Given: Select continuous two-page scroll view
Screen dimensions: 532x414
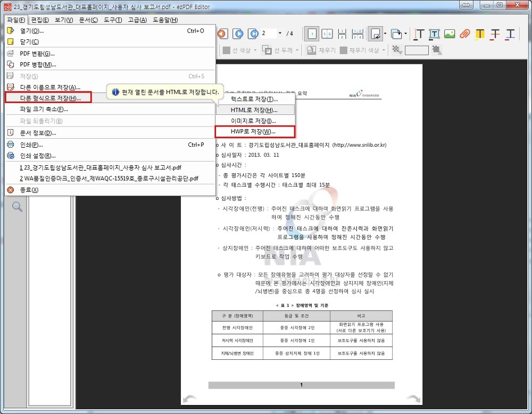Looking at the screenshot, I should [358, 33].
